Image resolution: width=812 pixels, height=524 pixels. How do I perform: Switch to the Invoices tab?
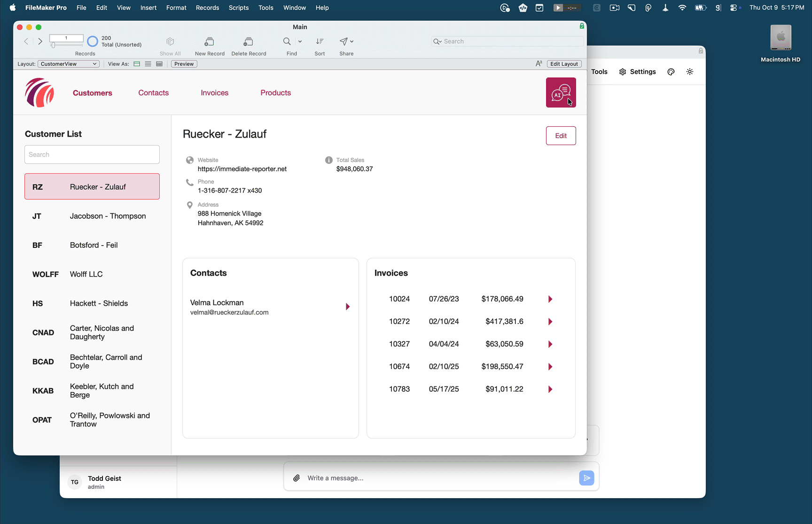click(214, 92)
